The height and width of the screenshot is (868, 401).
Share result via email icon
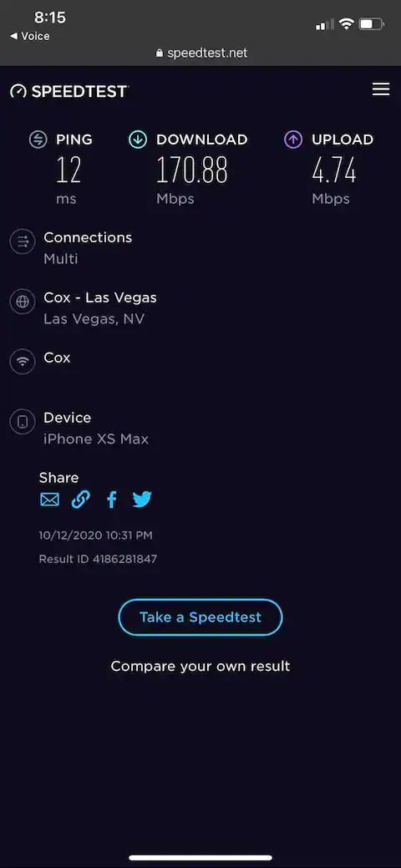tap(50, 500)
